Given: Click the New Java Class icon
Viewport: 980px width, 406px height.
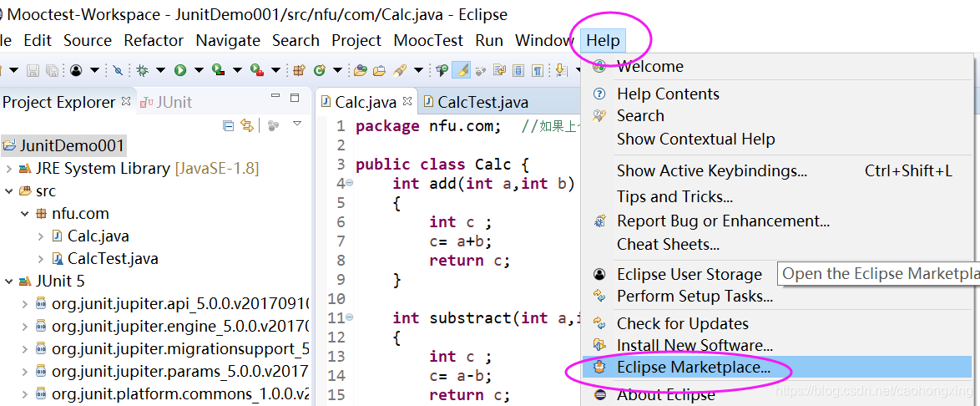Looking at the screenshot, I should (320, 70).
